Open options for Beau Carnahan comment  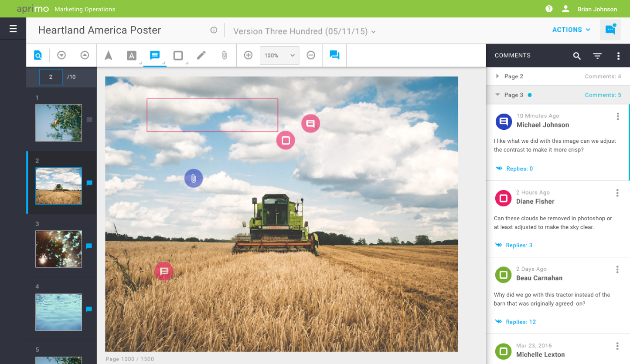coord(617,270)
